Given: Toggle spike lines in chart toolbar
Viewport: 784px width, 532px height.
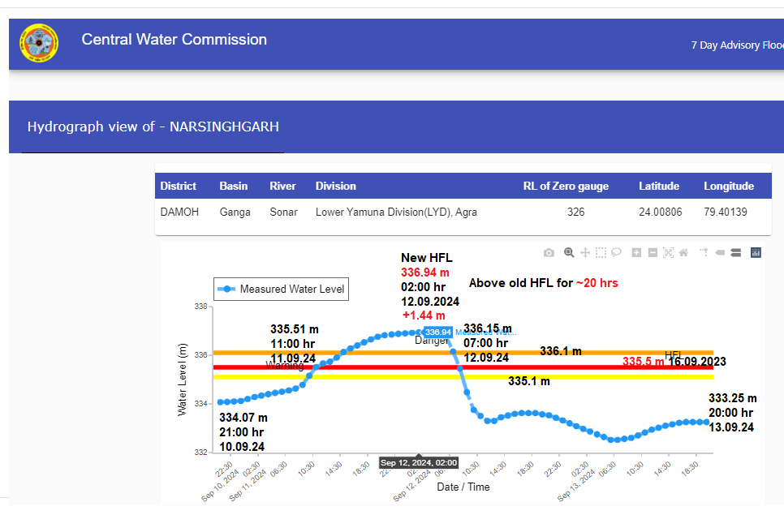Looking at the screenshot, I should [x=704, y=253].
